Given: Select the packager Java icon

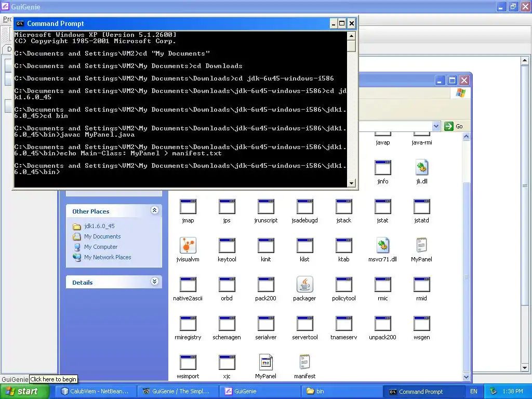Looking at the screenshot, I should coord(304,284).
